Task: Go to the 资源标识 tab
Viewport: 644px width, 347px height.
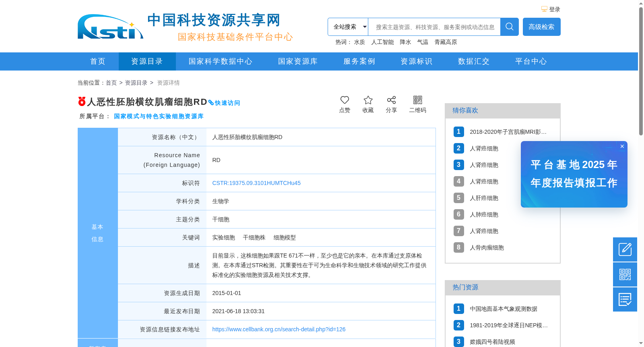Action: [x=416, y=61]
